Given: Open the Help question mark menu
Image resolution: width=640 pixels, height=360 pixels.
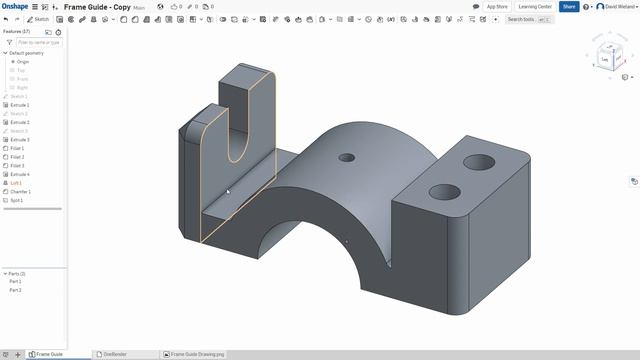Looking at the screenshot, I should 587,7.
